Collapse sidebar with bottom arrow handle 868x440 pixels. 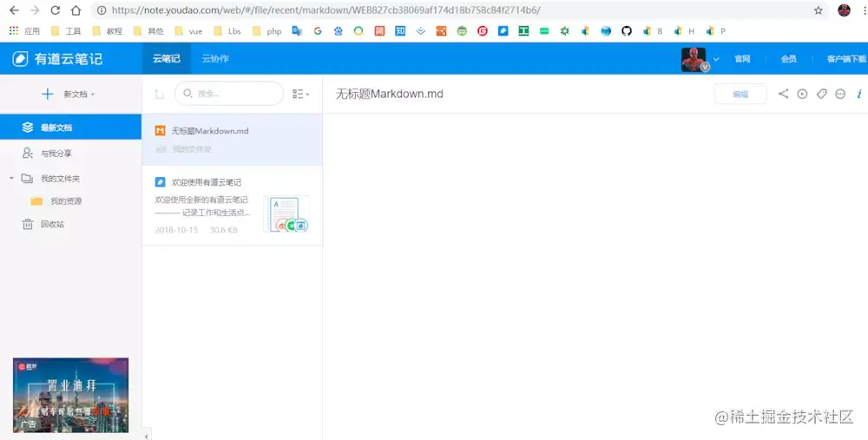[146, 437]
